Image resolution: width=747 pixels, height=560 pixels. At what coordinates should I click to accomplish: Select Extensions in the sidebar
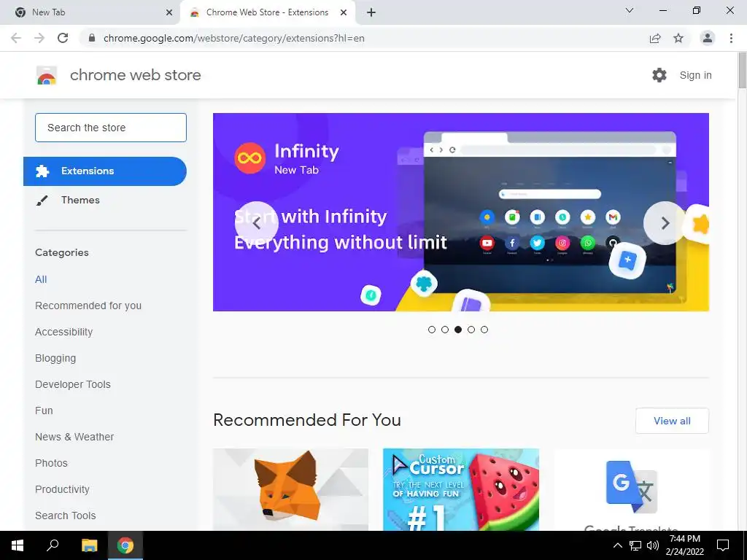105,171
